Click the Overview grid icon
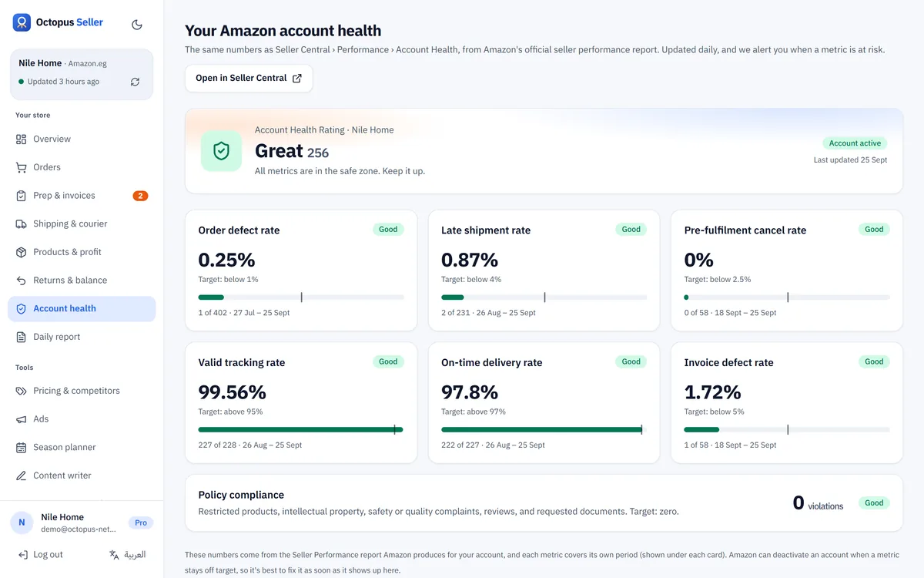The height and width of the screenshot is (578, 924). click(x=21, y=139)
